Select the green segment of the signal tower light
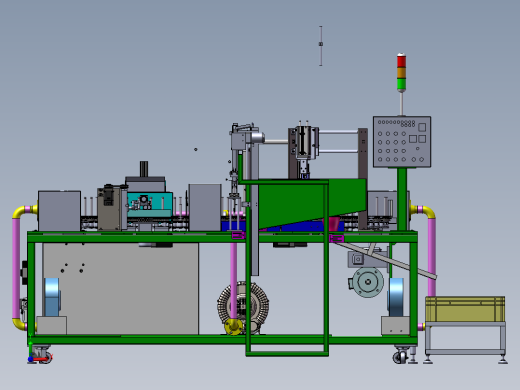Screen dimensions: 520x390 [401, 84]
